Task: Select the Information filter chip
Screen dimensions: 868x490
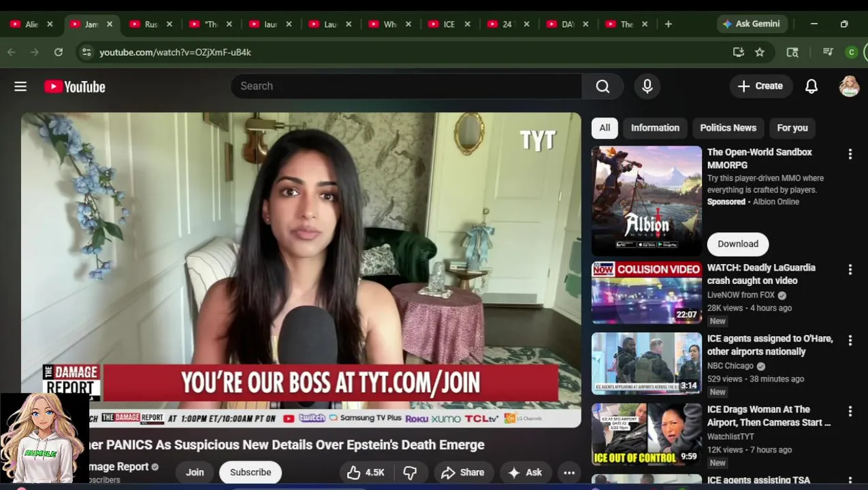Action: click(x=655, y=128)
